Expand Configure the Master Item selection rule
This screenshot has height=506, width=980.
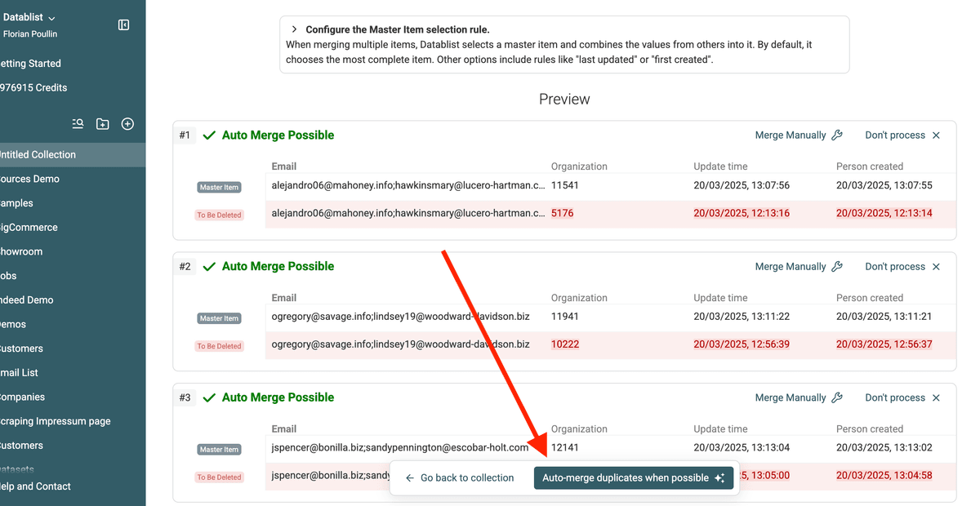[x=294, y=29]
